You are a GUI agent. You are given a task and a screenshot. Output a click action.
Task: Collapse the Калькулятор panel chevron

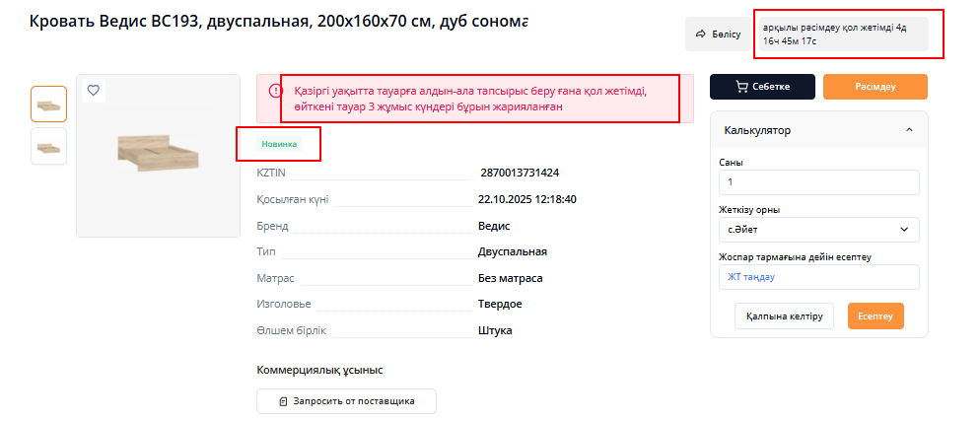(x=908, y=130)
